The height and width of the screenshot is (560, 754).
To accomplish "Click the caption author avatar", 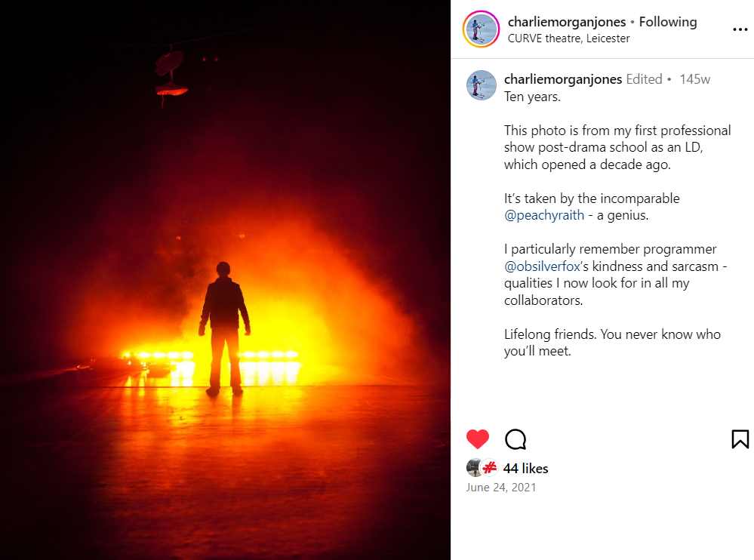I will click(x=482, y=85).
